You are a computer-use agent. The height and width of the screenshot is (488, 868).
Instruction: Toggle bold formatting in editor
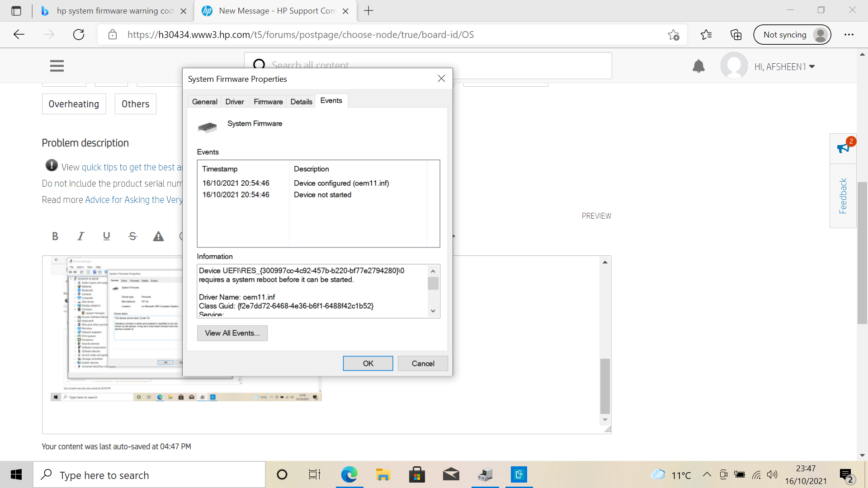tap(55, 236)
